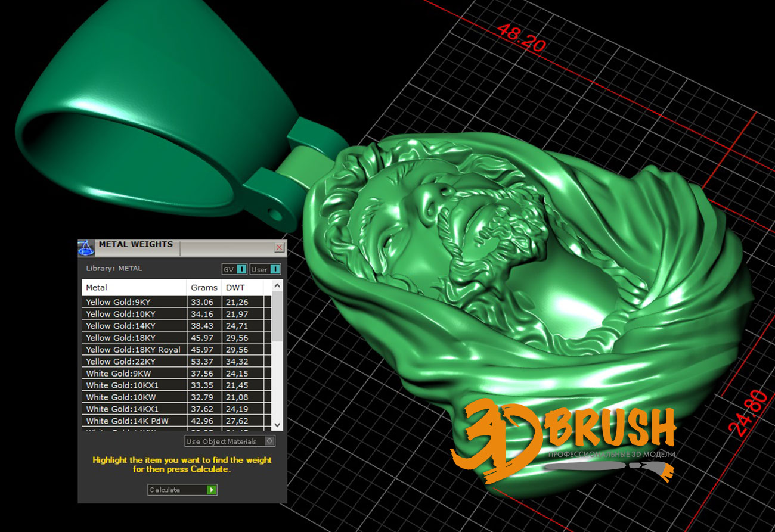Select the Yellow Gold:10KY row
Screen dimensions: 775x532
point(176,314)
